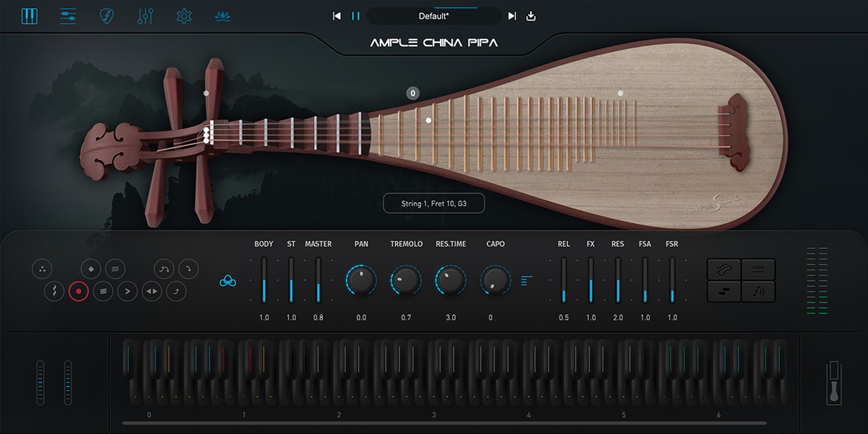Image resolution: width=868 pixels, height=434 pixels.
Task: Open the guitar pick tab panel
Action: (x=106, y=16)
